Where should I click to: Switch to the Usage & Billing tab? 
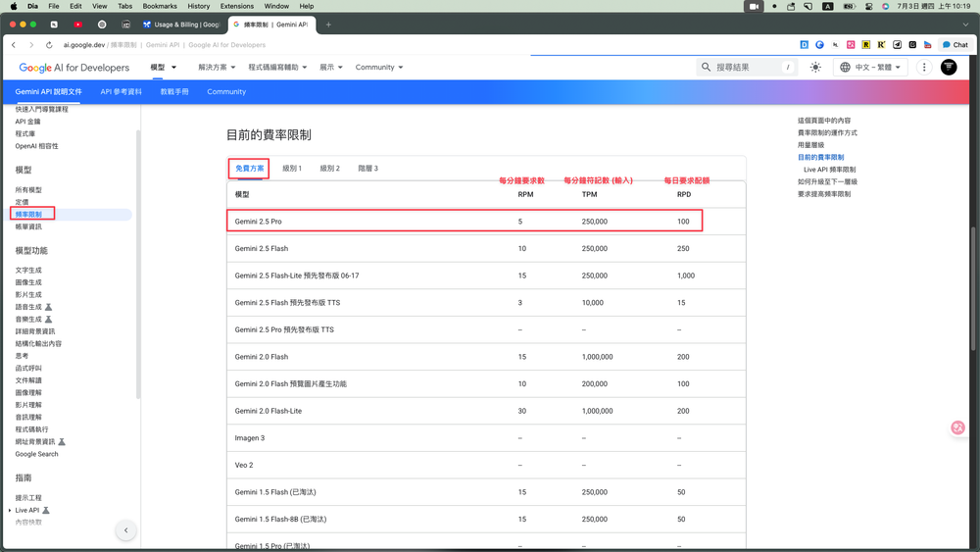coord(181,25)
